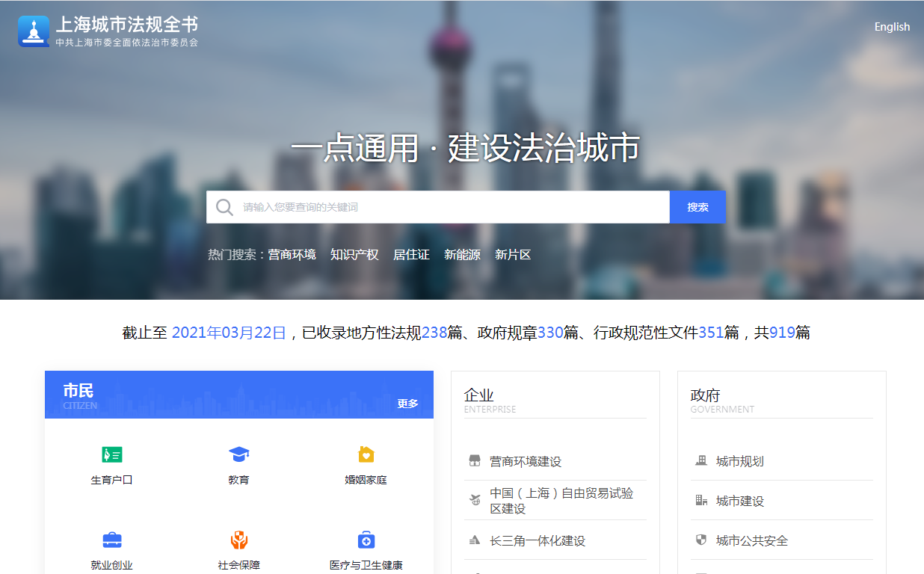Switch language to English
Screen dimensions: 924x574
point(892,27)
